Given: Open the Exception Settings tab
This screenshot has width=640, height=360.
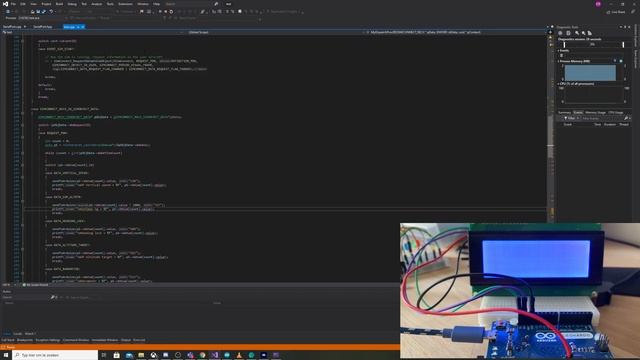Looking at the screenshot, I should (48, 340).
